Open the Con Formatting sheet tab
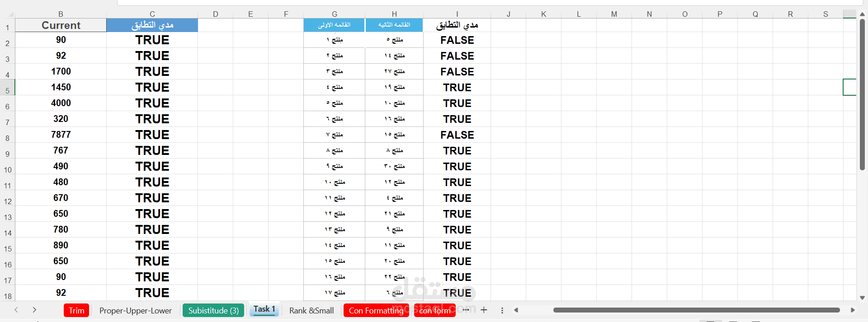This screenshot has height=322, width=868. pyautogui.click(x=376, y=310)
